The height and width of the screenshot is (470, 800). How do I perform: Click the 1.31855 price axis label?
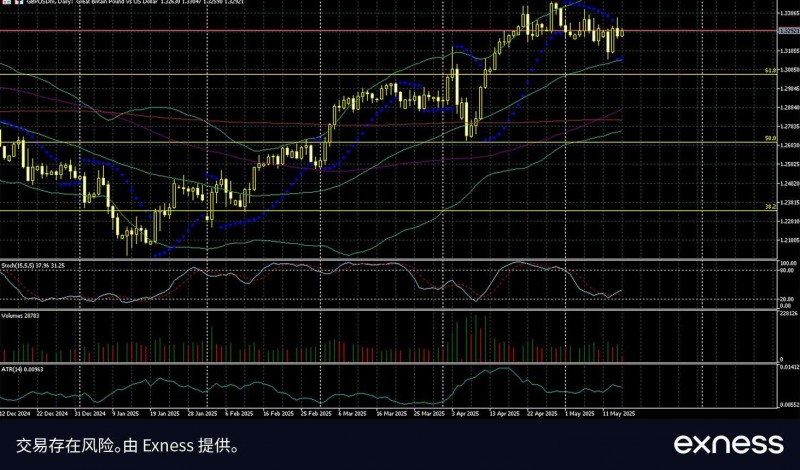pyautogui.click(x=789, y=51)
